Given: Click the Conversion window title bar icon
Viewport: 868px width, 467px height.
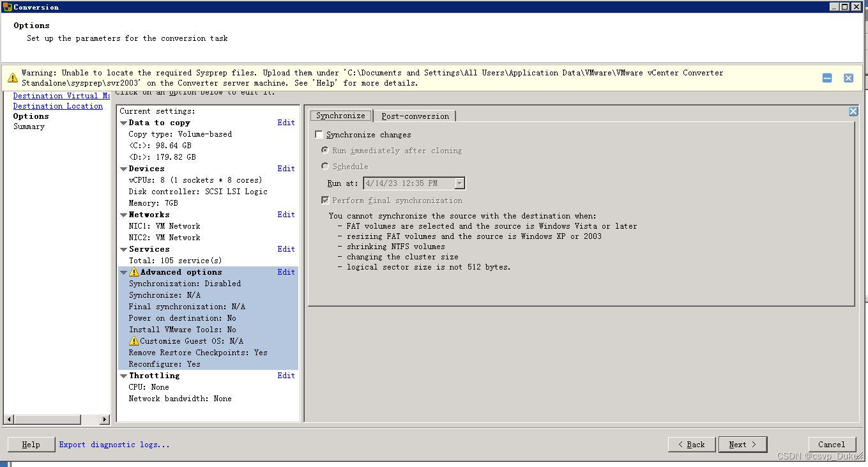Looking at the screenshot, I should (x=6, y=7).
